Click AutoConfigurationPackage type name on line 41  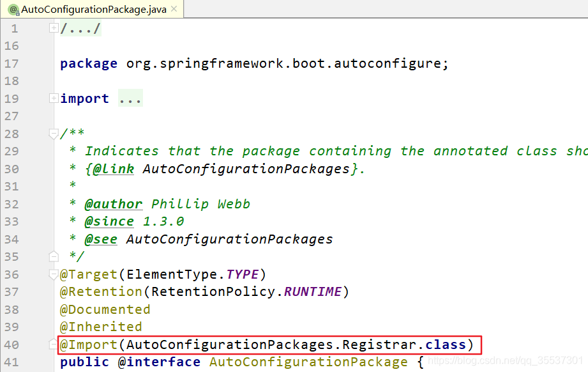(308, 362)
